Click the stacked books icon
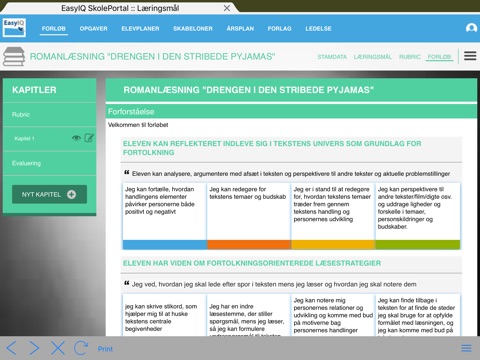Screen dimensions: 480x360 [14, 56]
